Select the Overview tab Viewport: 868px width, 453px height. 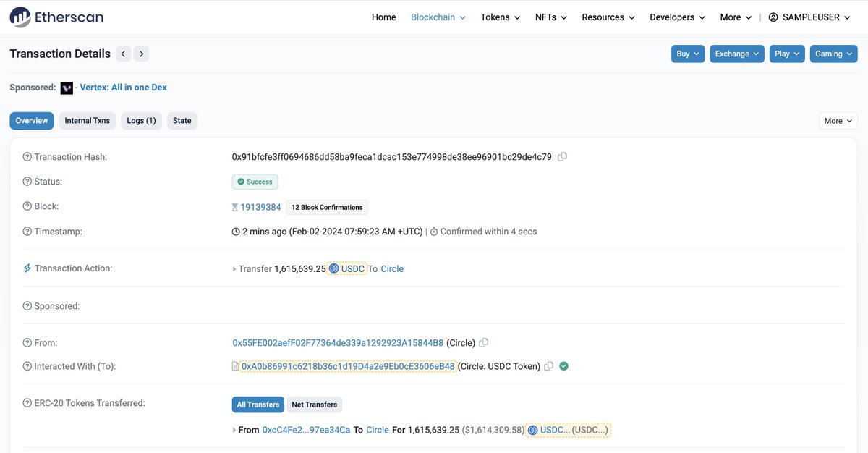tap(32, 121)
